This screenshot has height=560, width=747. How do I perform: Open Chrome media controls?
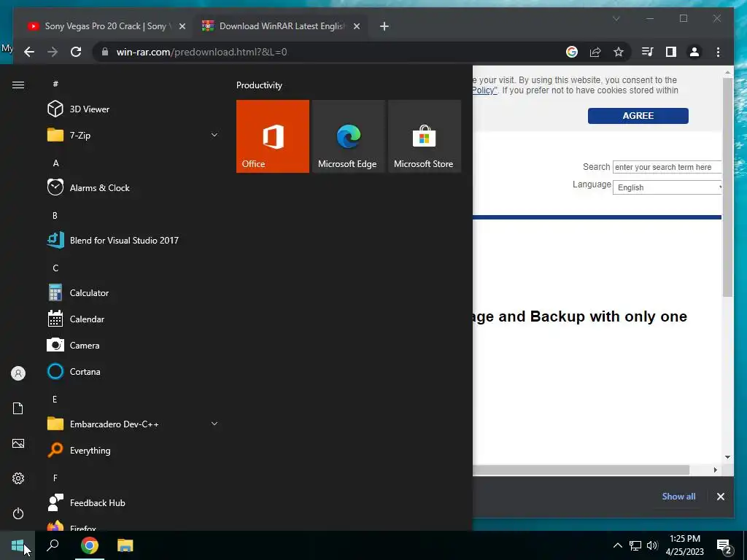coord(648,52)
